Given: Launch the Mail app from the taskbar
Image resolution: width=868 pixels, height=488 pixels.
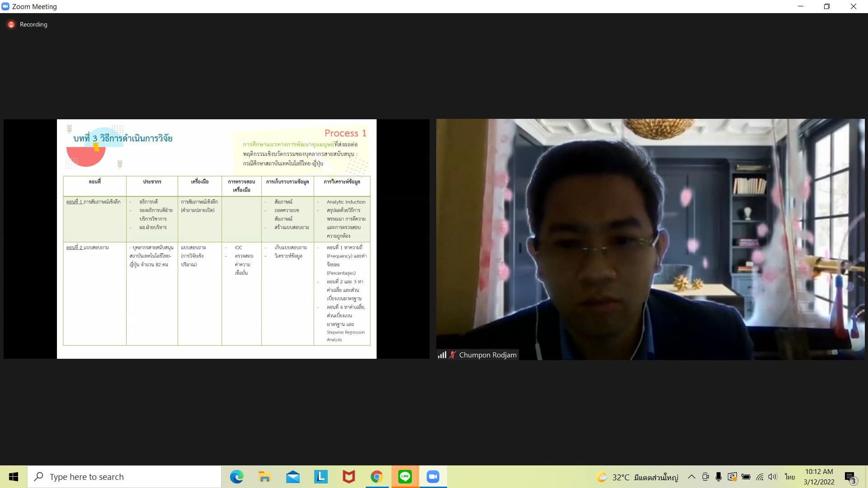Looking at the screenshot, I should [292, 477].
